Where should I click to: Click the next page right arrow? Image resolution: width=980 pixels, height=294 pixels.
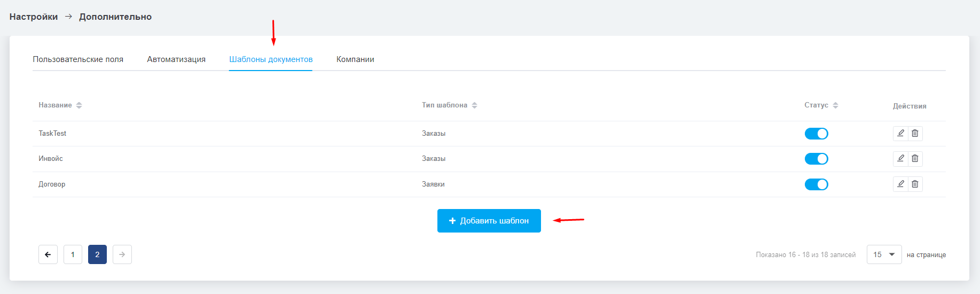click(x=122, y=254)
